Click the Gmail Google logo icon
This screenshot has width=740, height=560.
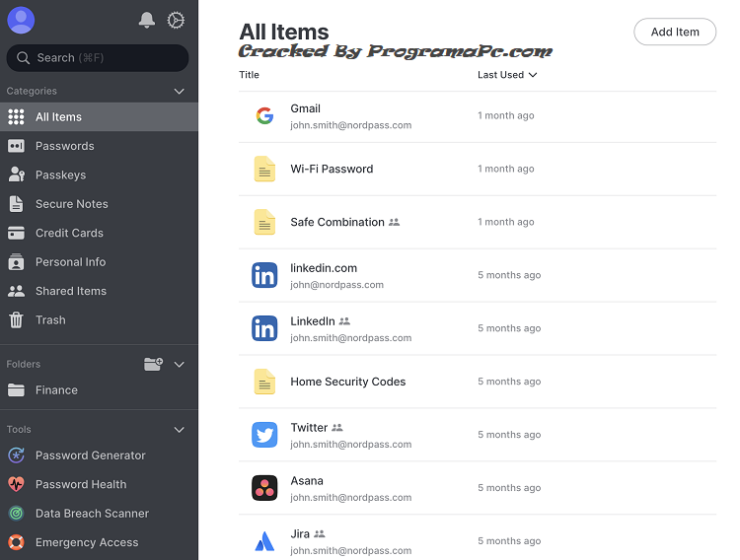(x=264, y=116)
